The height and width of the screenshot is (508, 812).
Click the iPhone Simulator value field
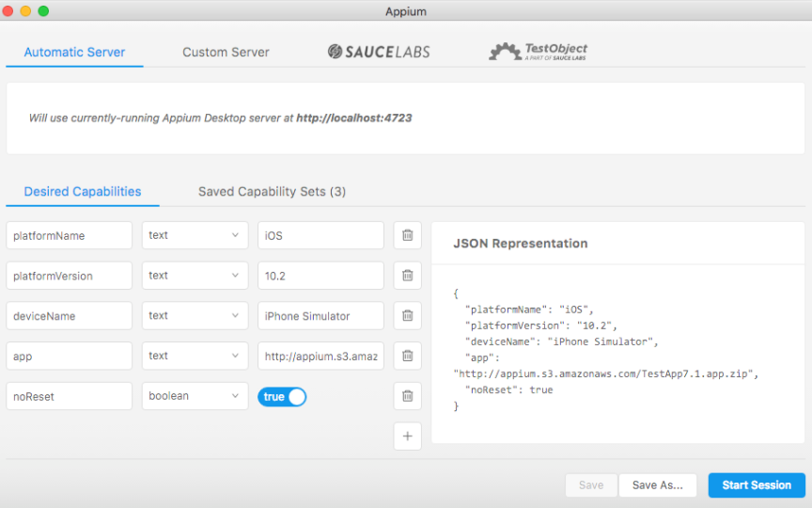(320, 316)
